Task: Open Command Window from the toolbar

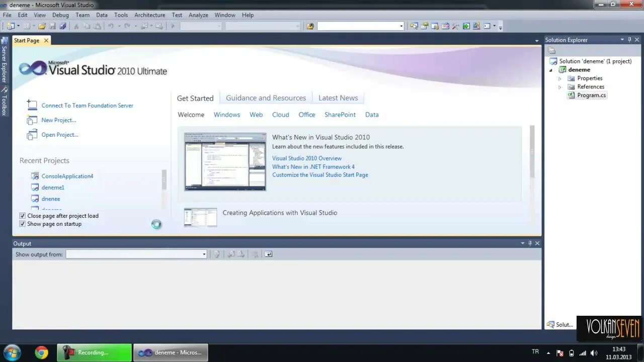Action: pyautogui.click(x=487, y=26)
